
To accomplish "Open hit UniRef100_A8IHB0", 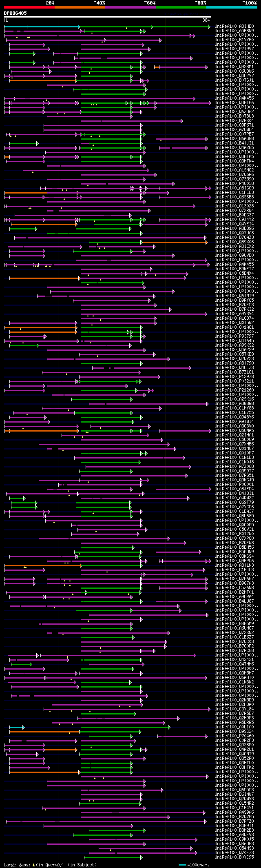I will tap(234, 27).
